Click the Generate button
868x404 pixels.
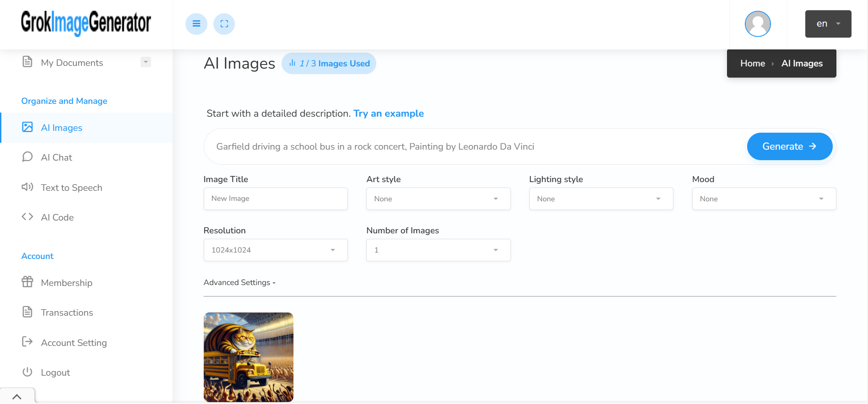coord(790,146)
